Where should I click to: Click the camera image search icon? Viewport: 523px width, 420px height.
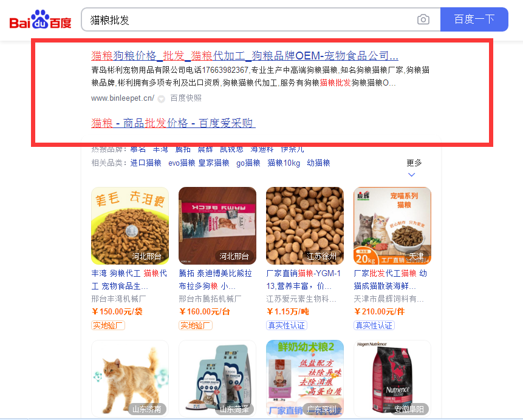(423, 19)
